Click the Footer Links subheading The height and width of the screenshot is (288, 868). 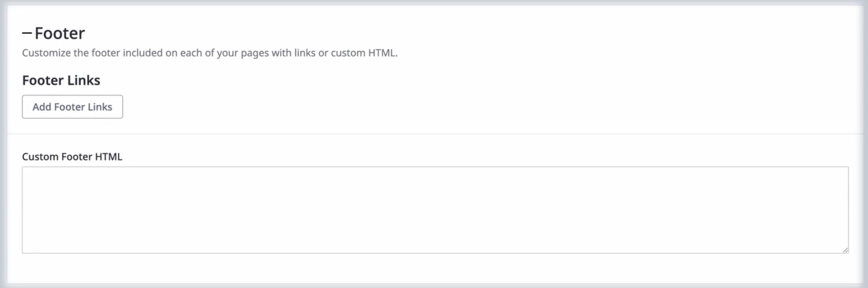pyautogui.click(x=61, y=80)
